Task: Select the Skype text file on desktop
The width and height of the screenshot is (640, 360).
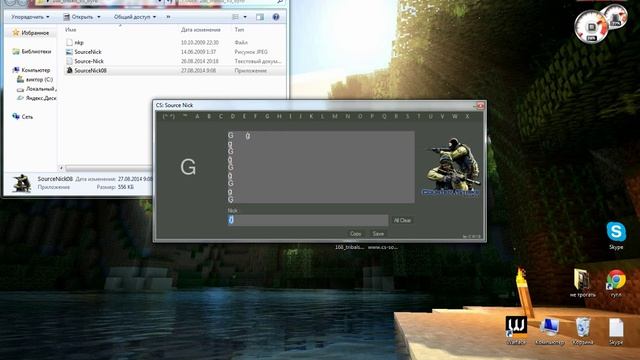Action: [x=616, y=331]
